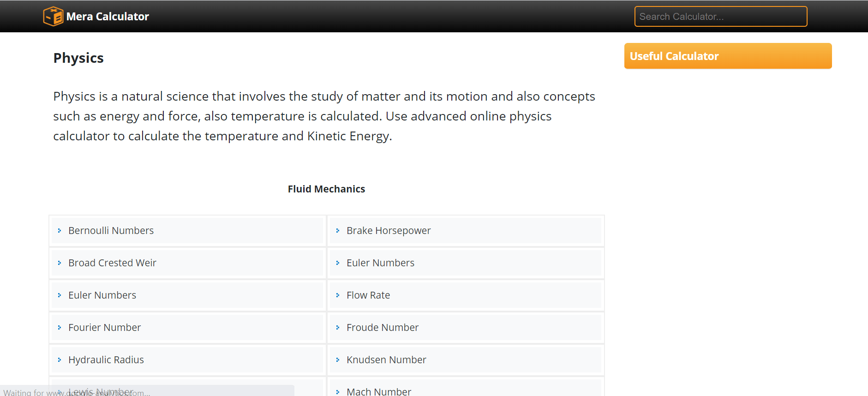Open the Brake Horsepower calculator link
This screenshot has width=868, height=396.
[389, 230]
